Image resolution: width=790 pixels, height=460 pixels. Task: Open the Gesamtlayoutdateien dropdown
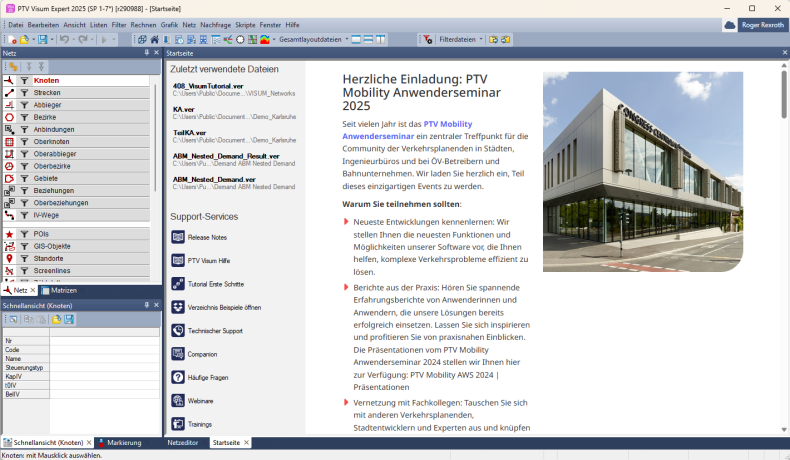[345, 39]
